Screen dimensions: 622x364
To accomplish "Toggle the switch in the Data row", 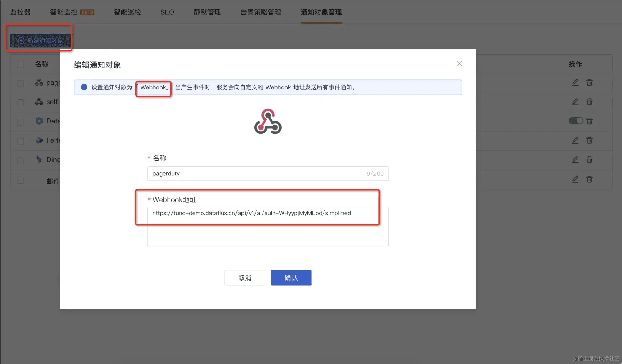I will [x=576, y=121].
